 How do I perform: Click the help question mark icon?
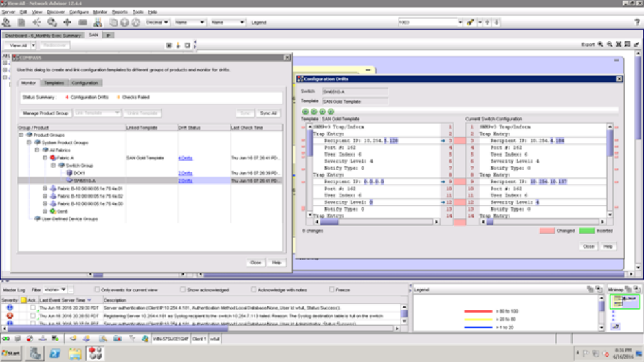point(636,22)
